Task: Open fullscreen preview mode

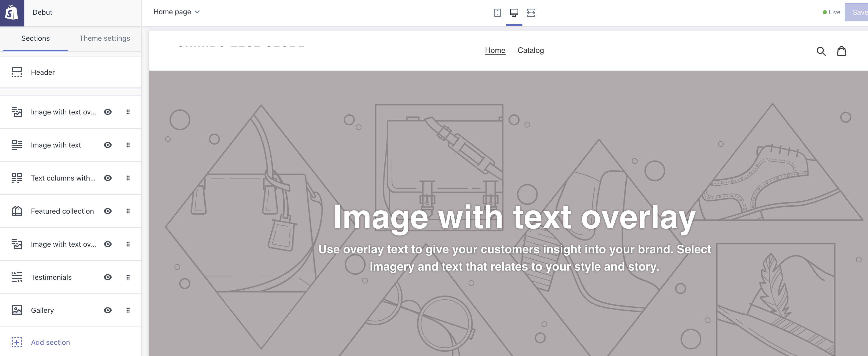Action: pos(531,12)
